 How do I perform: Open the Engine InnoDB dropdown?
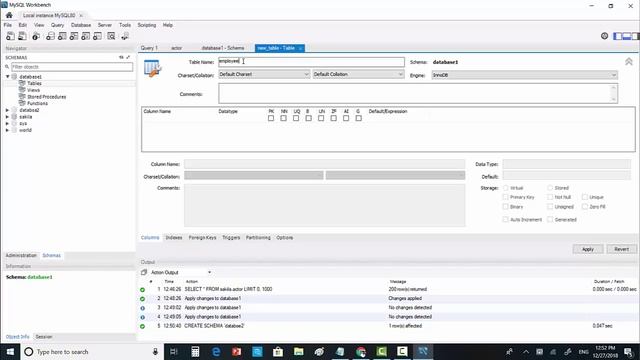point(524,75)
